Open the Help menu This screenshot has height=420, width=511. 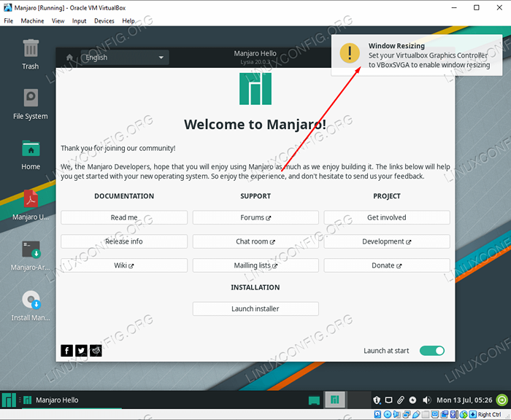click(128, 21)
